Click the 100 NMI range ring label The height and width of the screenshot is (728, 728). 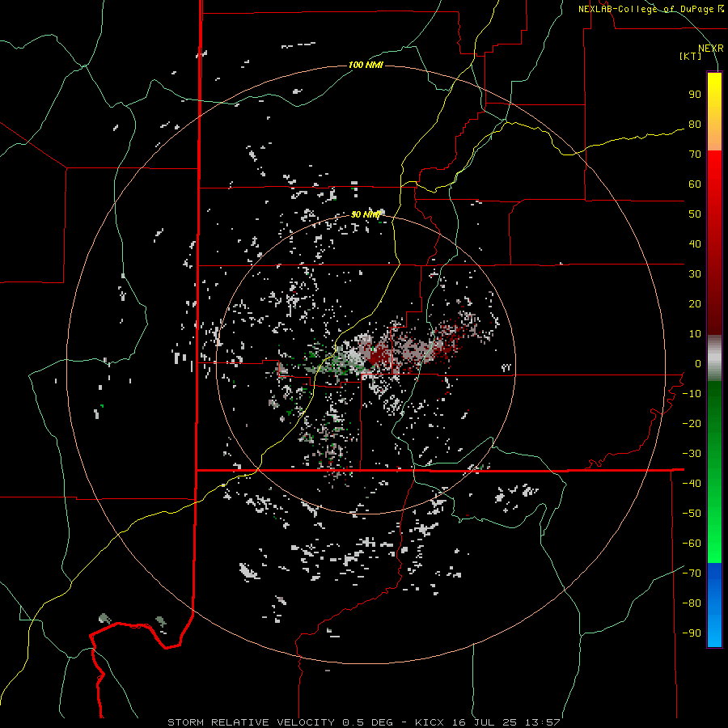pyautogui.click(x=366, y=65)
